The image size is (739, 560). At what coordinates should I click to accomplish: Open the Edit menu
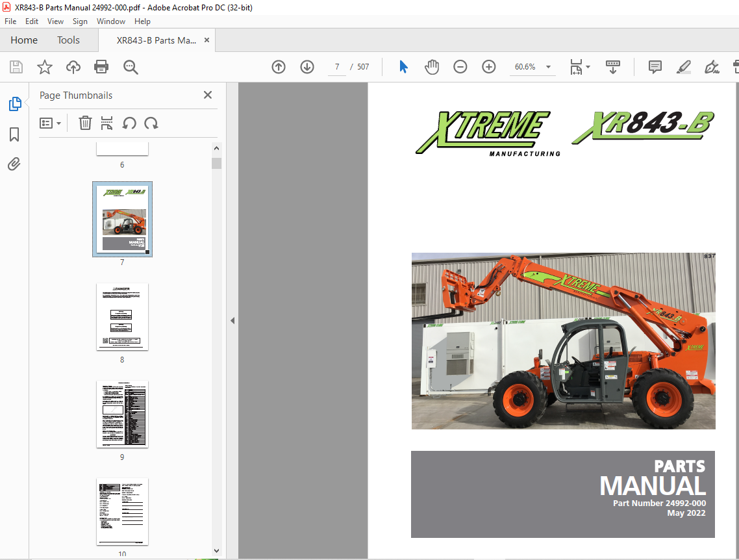(x=32, y=21)
